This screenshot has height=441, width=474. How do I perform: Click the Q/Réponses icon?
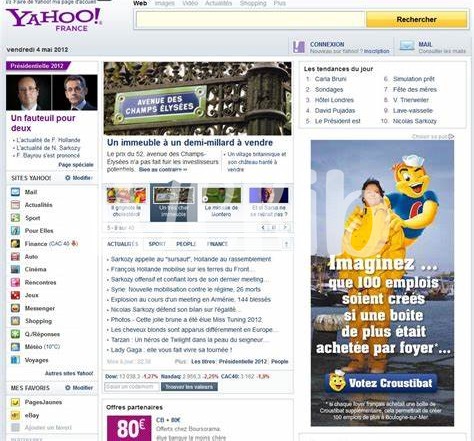click(15, 334)
